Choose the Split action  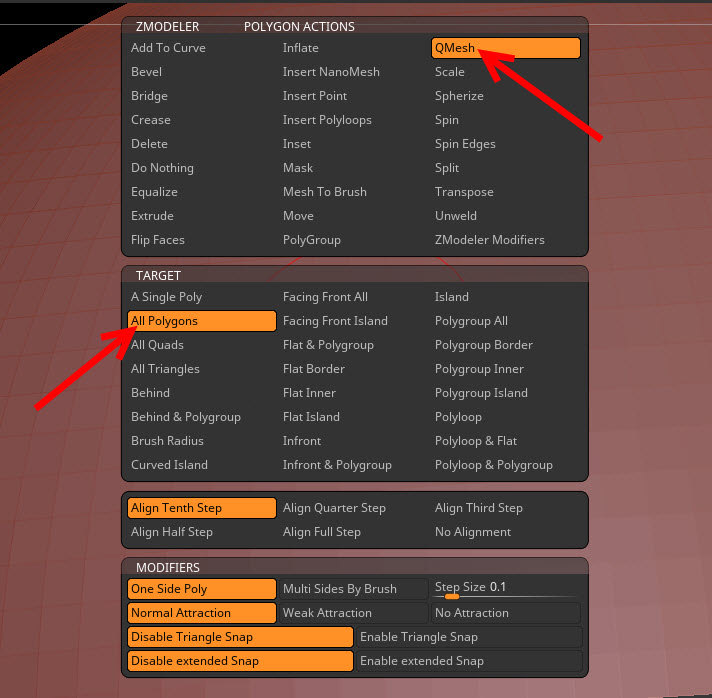click(447, 168)
